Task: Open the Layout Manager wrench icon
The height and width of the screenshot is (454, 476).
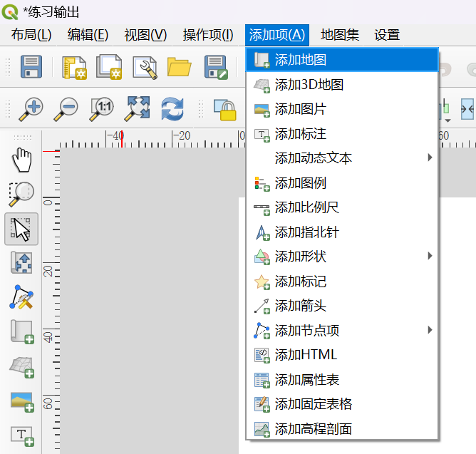Action: 145,68
